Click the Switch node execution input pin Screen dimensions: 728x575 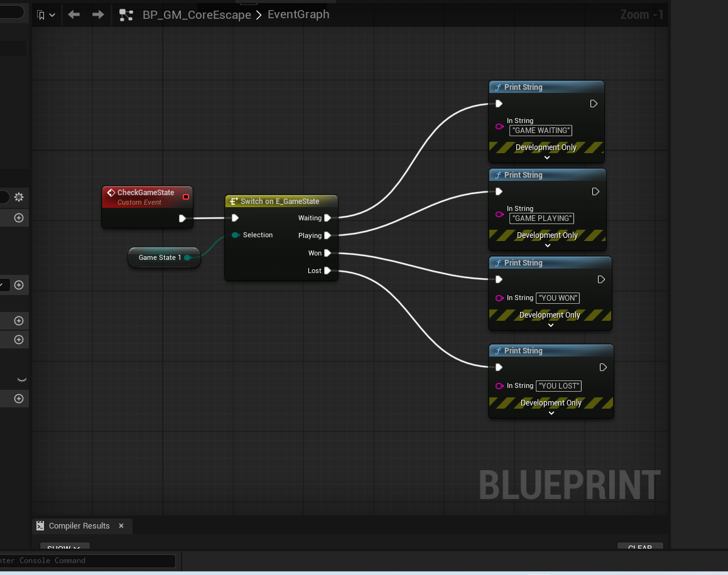[x=235, y=218]
